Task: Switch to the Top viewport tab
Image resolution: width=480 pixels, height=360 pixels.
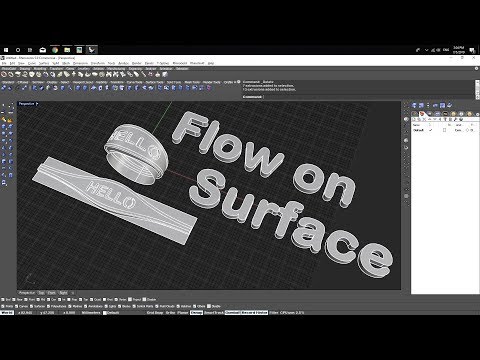Action: click(41, 293)
